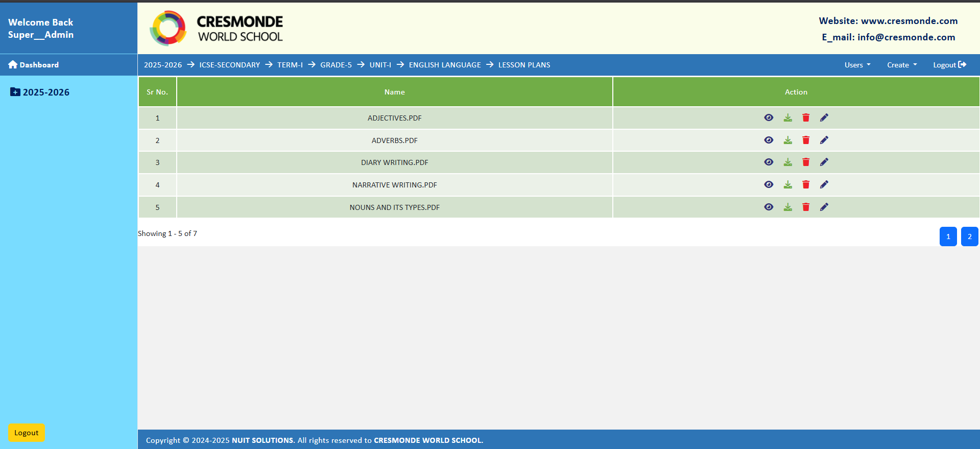Screen dimensions: 980x449
Task: Open the Create dropdown menu
Action: point(901,65)
